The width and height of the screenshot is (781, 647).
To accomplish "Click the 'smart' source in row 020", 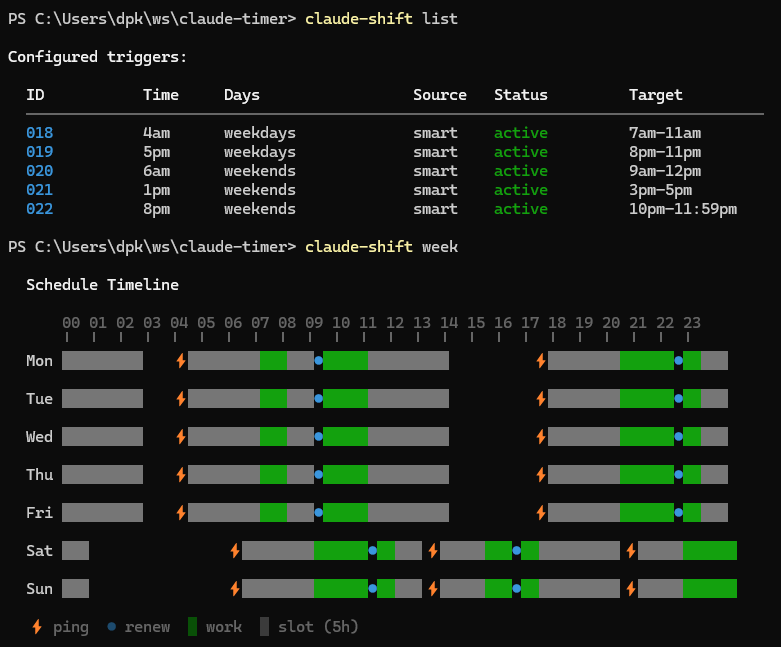I will tap(435, 171).
